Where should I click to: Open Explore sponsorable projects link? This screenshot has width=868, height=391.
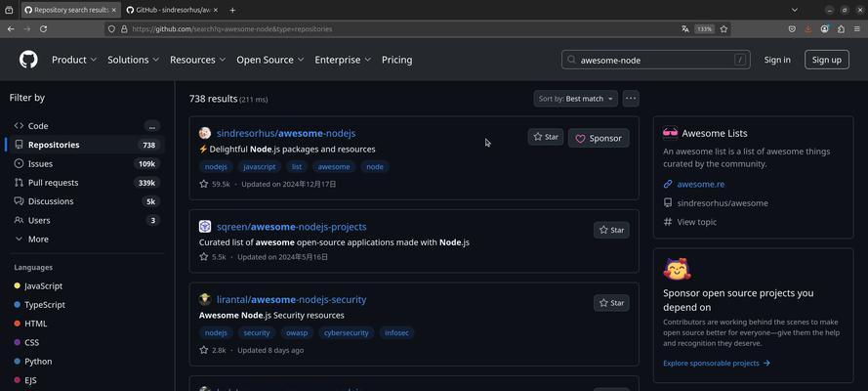(x=717, y=364)
